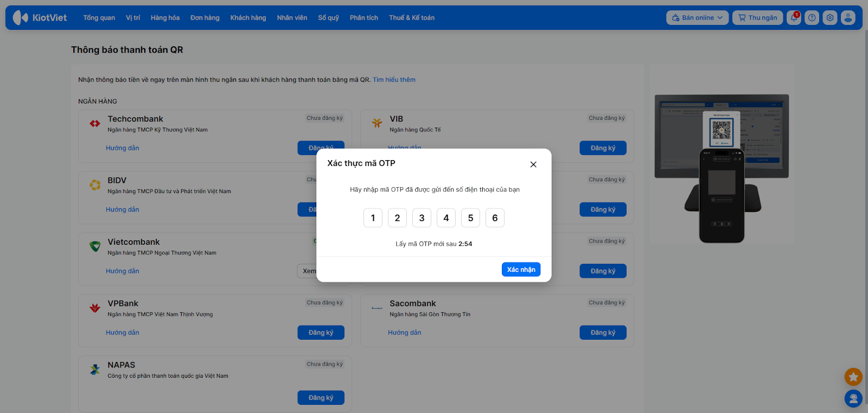Click the Vietcombank bank name

point(133,242)
